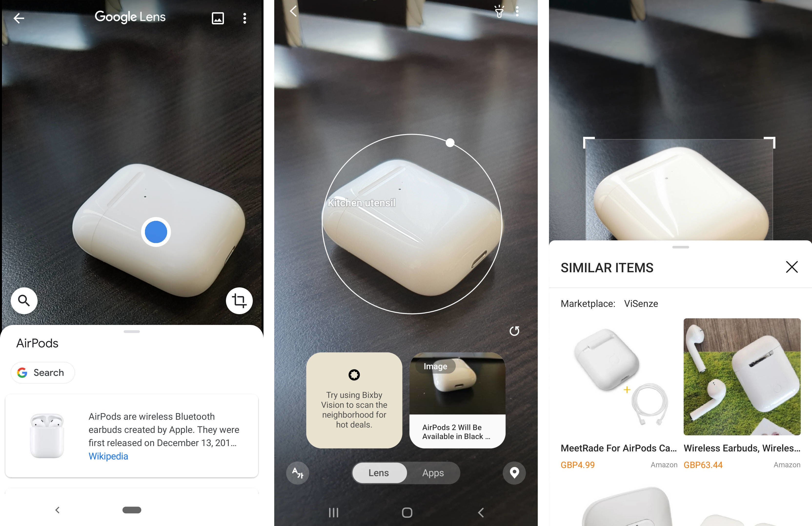Click the gallery image icon in Google Lens
This screenshot has width=812, height=526.
[x=217, y=17]
